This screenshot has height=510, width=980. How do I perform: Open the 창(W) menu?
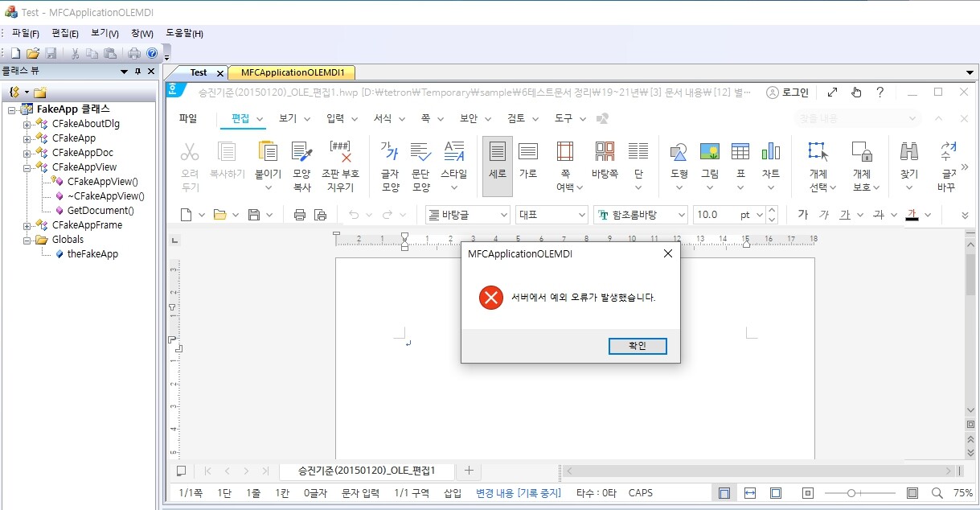point(142,33)
